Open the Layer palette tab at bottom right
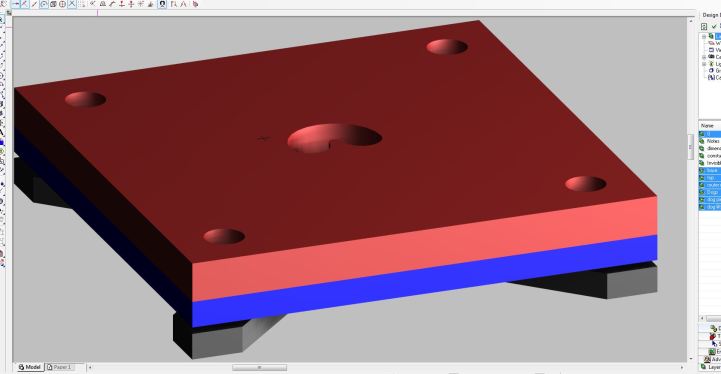This screenshot has height=374, width=721. click(x=710, y=367)
